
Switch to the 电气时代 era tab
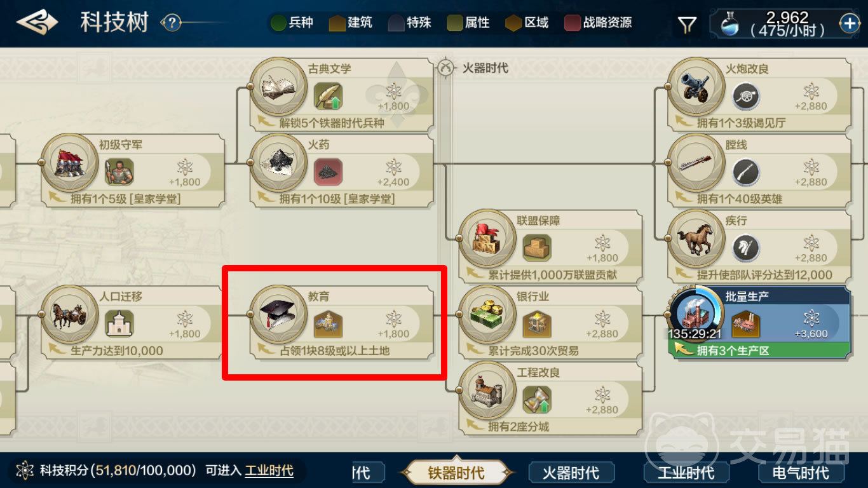coord(801,473)
